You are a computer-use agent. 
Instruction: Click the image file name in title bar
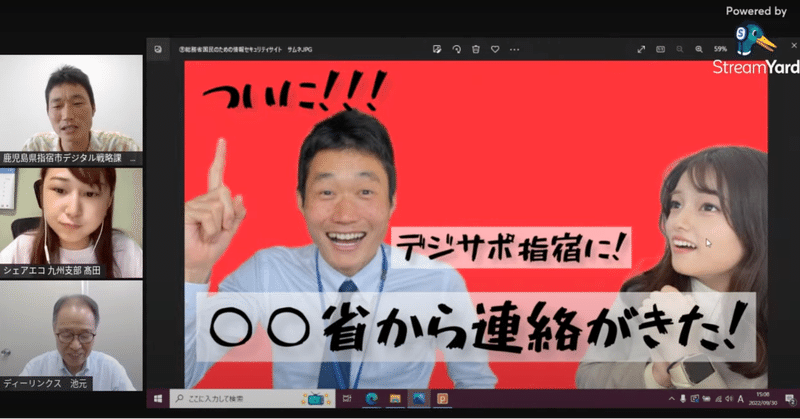(x=245, y=50)
